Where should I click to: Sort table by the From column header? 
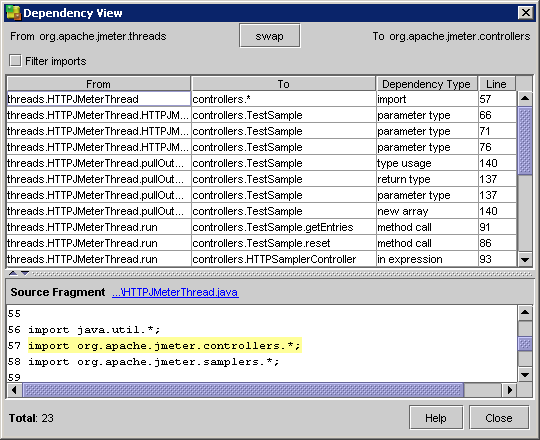(98, 84)
